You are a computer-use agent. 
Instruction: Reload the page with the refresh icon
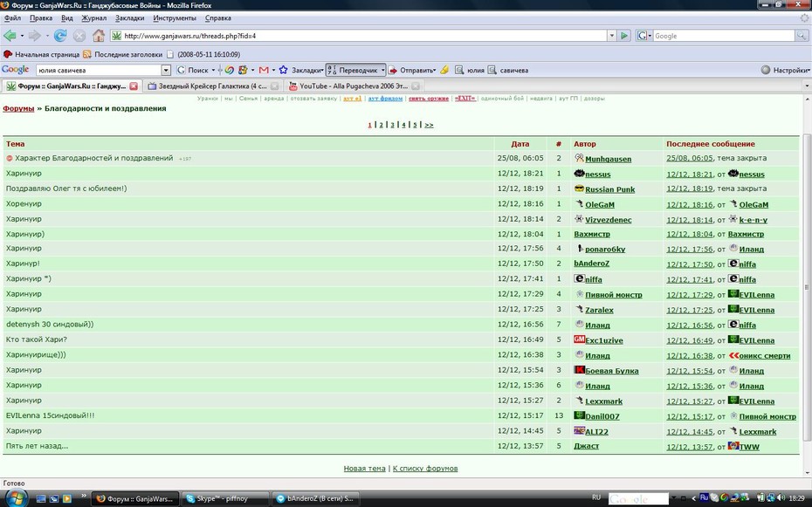[60, 36]
